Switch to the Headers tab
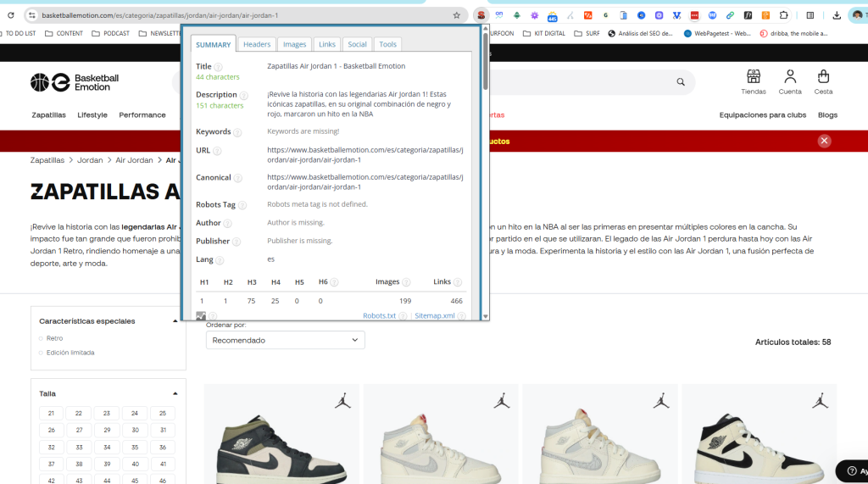The image size is (868, 484). tap(257, 44)
